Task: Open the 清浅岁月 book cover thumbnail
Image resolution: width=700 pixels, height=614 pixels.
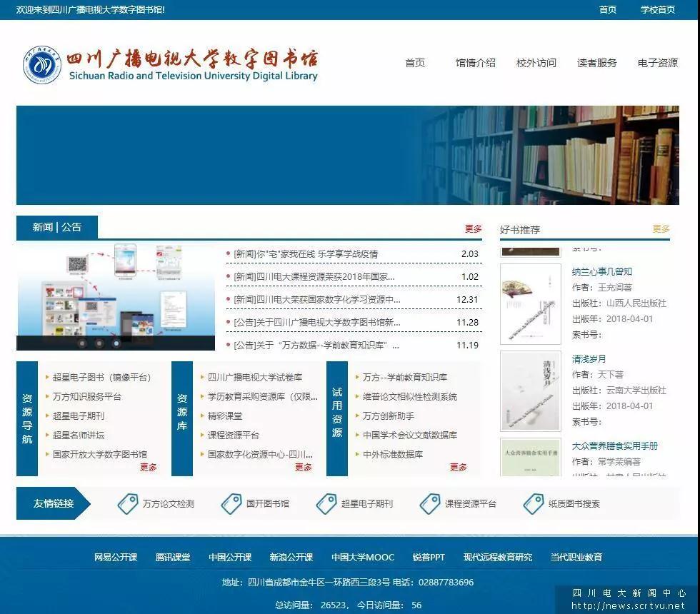Action: (x=530, y=391)
